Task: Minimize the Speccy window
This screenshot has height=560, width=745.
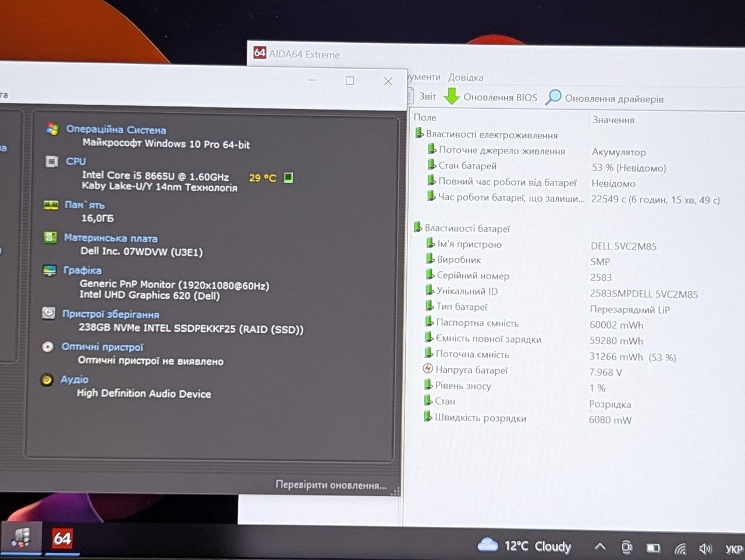Action: point(313,80)
